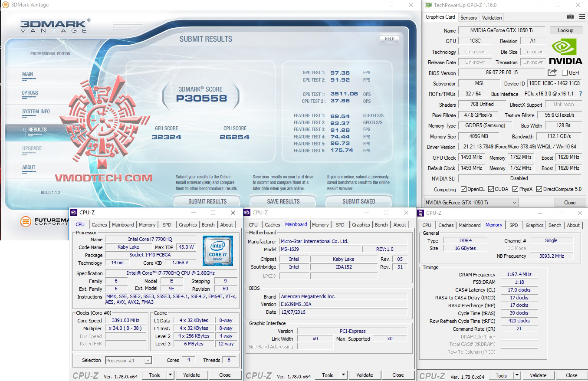Viewport: 588px width, 381px height.
Task: Click the GPU-Z screenshot camera icon
Action: point(570,17)
